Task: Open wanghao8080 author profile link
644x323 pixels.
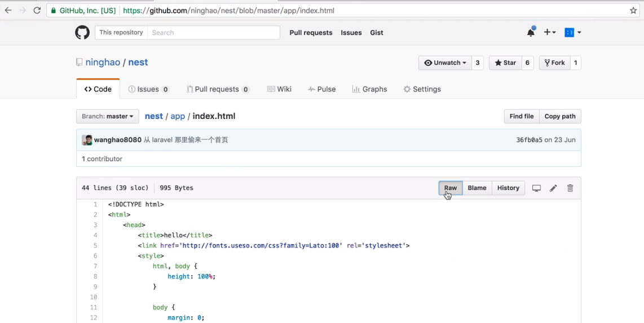Action: tap(118, 140)
